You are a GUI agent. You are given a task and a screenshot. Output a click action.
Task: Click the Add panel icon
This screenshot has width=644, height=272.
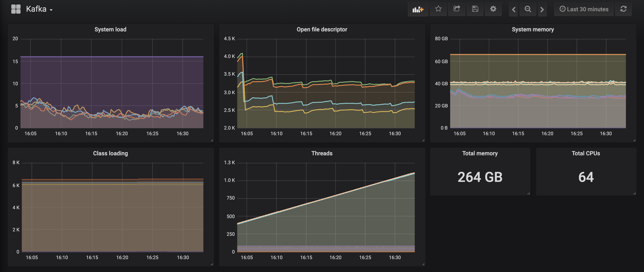coord(418,9)
